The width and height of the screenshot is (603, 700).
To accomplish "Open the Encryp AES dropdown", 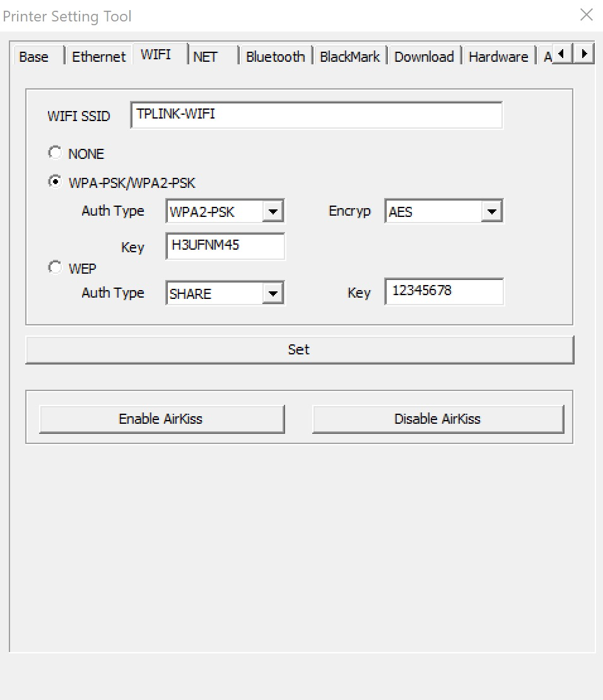I will [444, 211].
